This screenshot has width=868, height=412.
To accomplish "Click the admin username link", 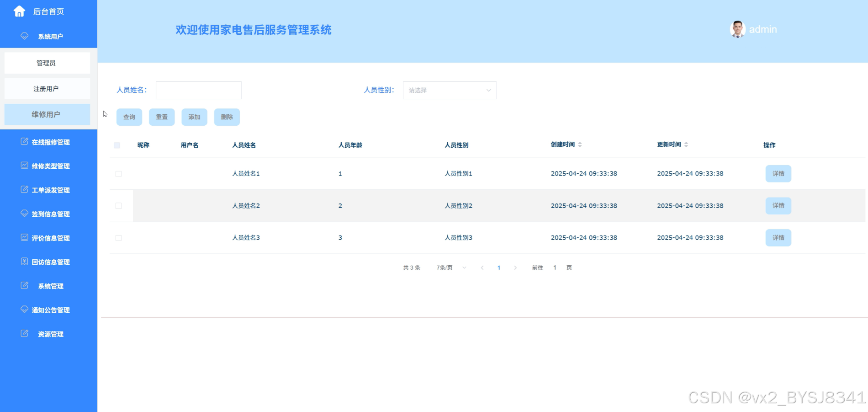I will click(x=763, y=29).
